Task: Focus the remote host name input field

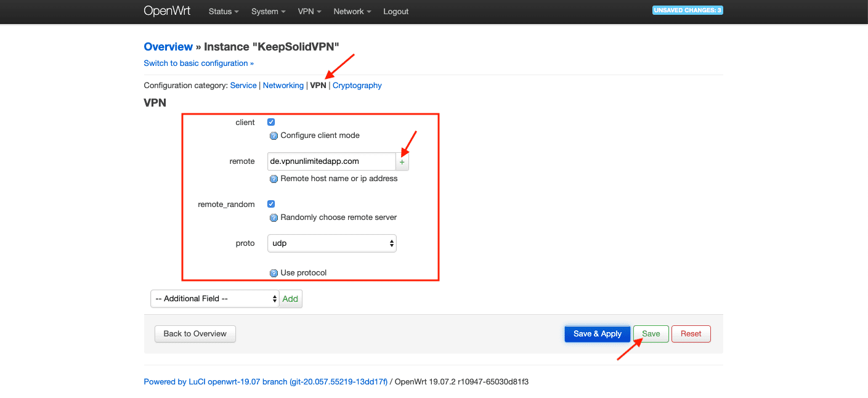Action: 331,161
